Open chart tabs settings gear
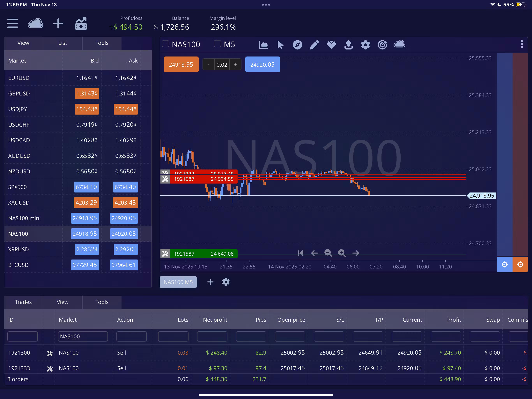The height and width of the screenshot is (399, 532). pos(226,282)
